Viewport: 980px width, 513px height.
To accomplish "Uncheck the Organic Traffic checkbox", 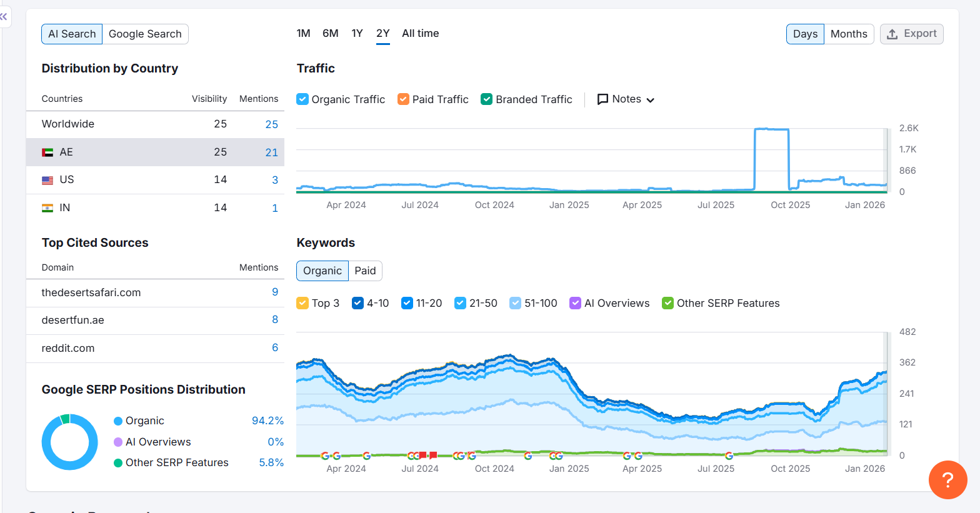I will [x=302, y=99].
